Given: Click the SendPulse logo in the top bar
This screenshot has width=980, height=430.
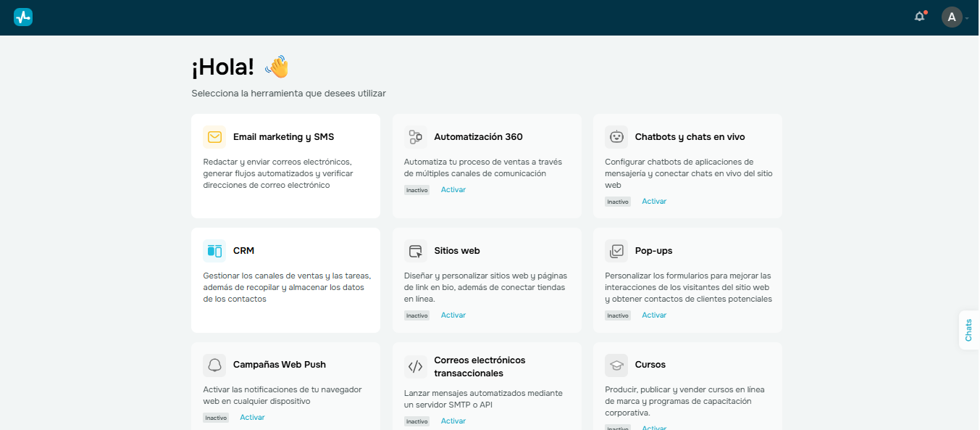Looking at the screenshot, I should pos(22,16).
